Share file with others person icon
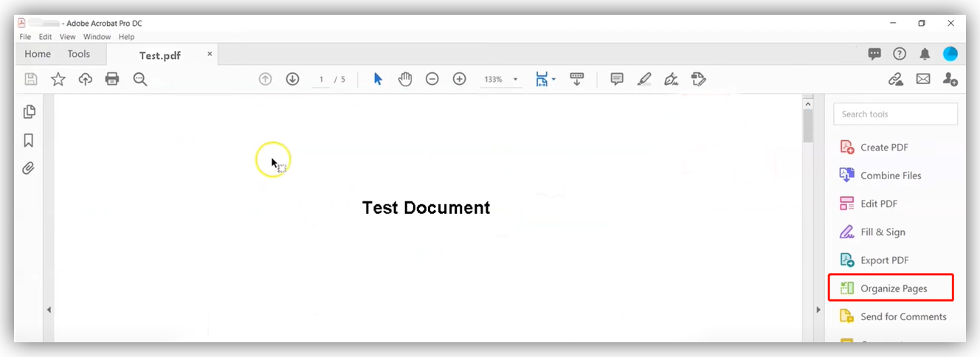 [950, 79]
